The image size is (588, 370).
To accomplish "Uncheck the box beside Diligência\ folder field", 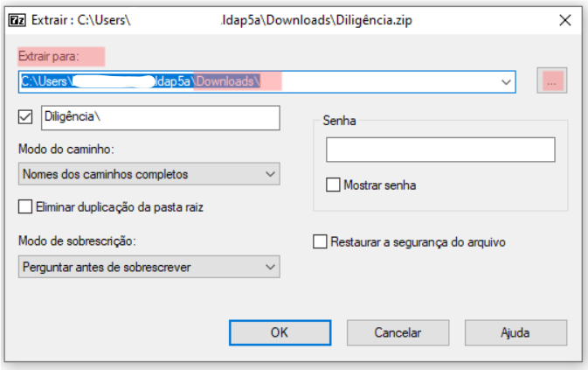I will (25, 116).
